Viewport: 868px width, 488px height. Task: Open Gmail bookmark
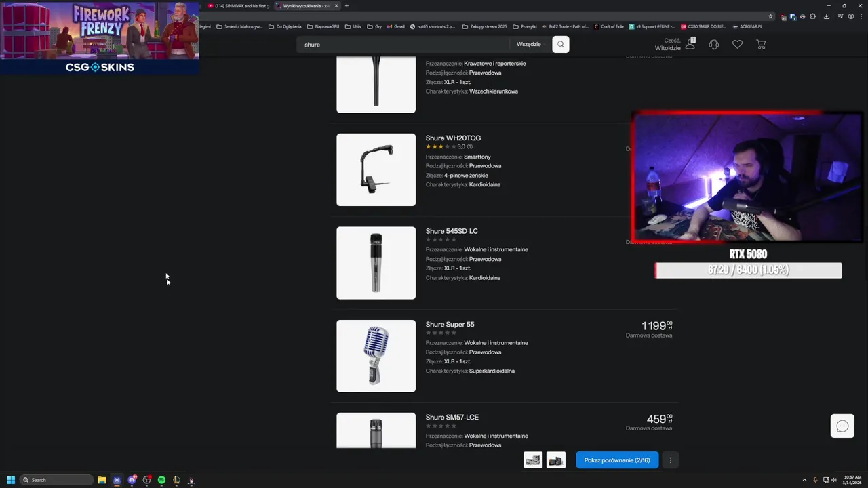pyautogui.click(x=395, y=26)
